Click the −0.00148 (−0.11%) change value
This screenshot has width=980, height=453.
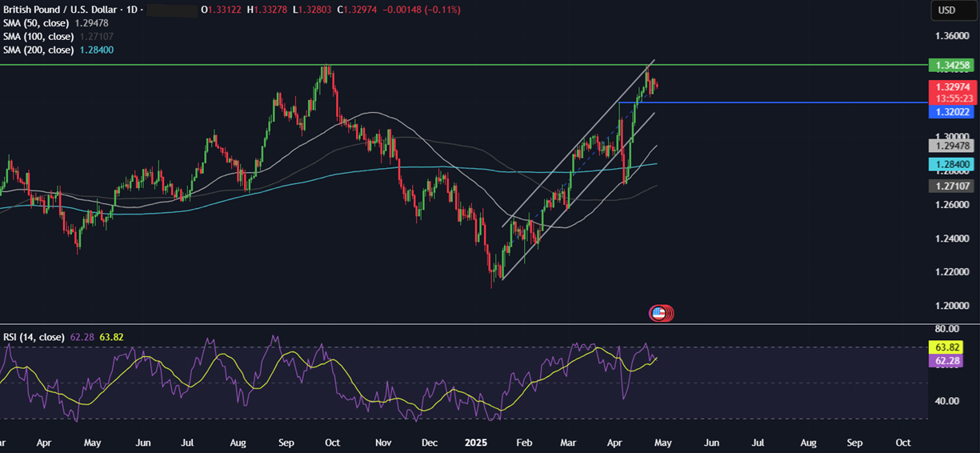[420, 10]
